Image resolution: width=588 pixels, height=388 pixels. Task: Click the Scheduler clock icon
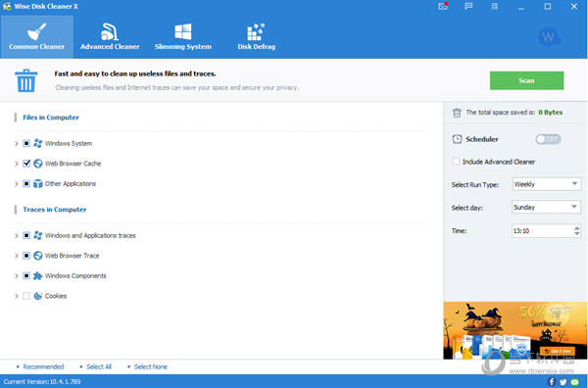click(457, 139)
